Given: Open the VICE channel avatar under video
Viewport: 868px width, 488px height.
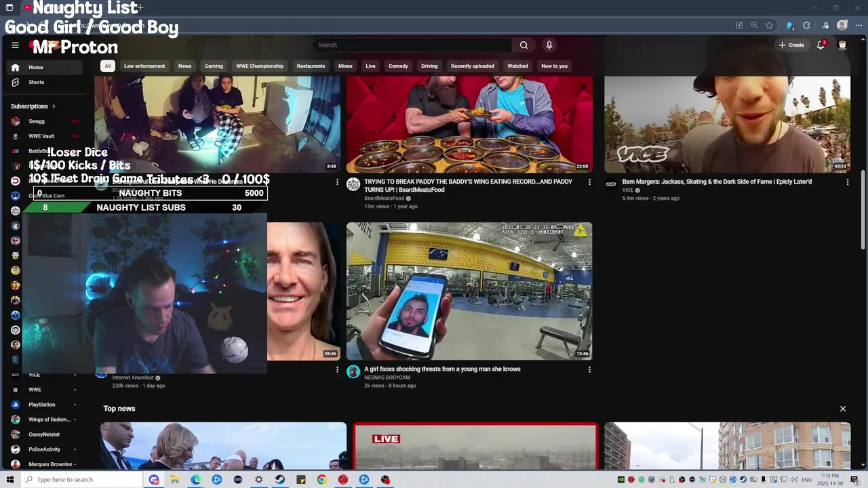Looking at the screenshot, I should pos(611,184).
